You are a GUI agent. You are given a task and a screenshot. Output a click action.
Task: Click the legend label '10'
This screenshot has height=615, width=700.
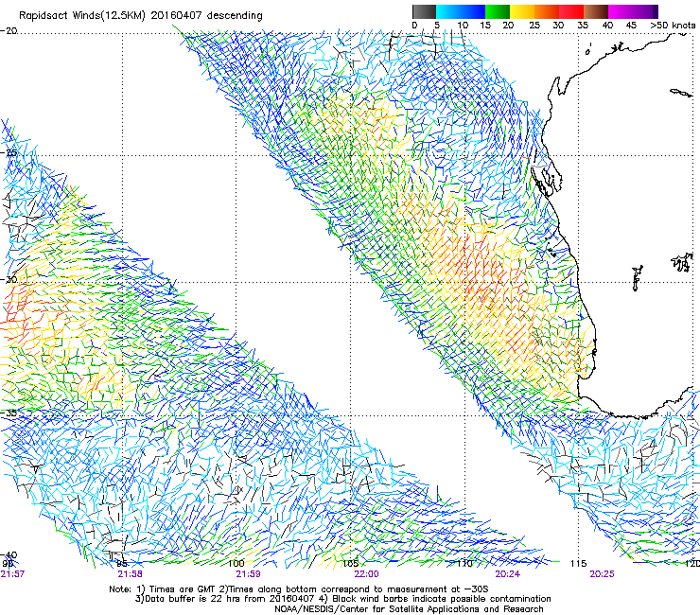tap(463, 25)
